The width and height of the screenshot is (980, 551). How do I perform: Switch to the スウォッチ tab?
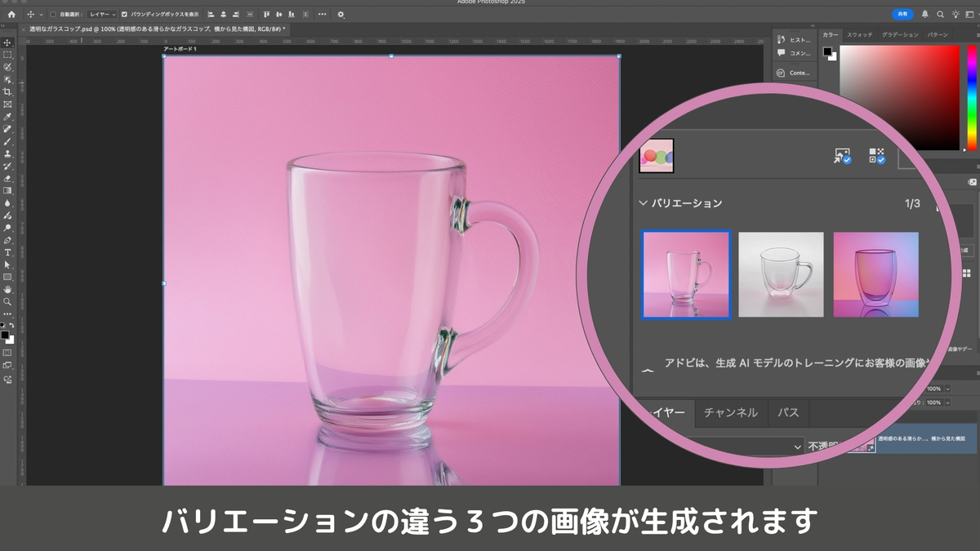tap(859, 35)
